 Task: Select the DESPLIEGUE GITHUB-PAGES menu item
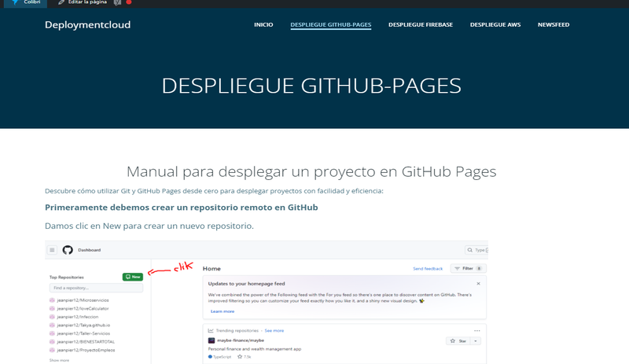pyautogui.click(x=330, y=24)
